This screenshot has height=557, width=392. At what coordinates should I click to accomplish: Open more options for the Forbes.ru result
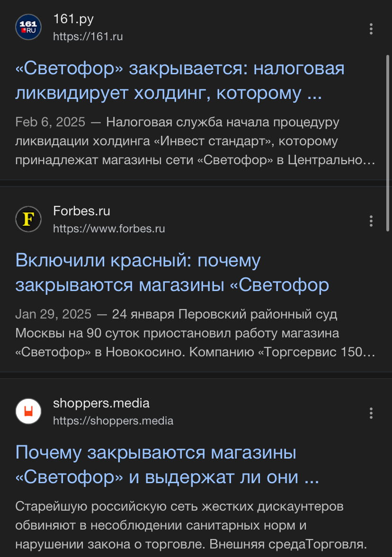[371, 221]
